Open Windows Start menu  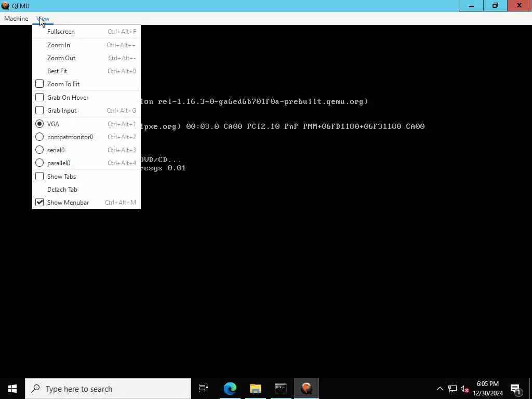(x=12, y=389)
